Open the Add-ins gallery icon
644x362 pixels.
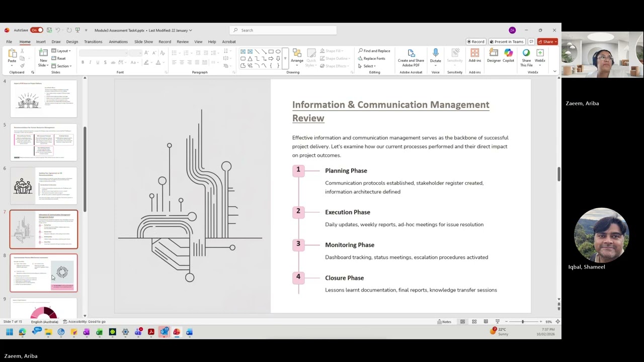(474, 53)
